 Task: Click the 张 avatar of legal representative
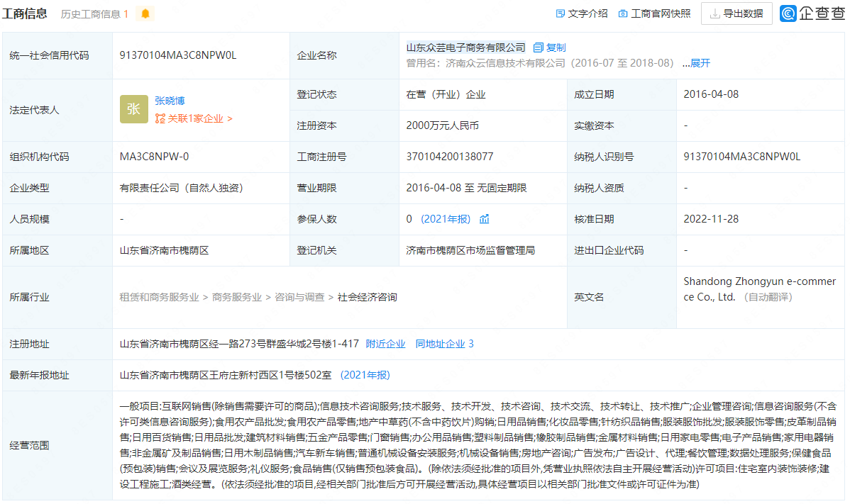pos(133,109)
